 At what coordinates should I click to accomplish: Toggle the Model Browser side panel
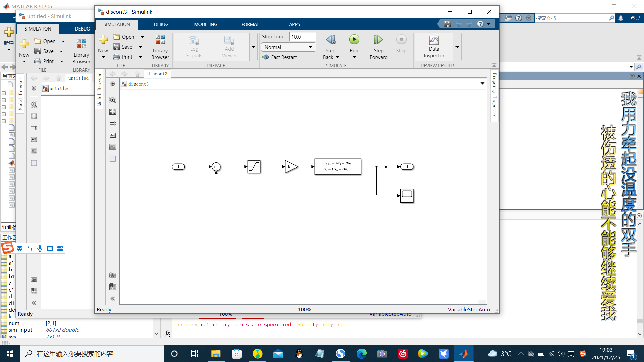(99, 89)
